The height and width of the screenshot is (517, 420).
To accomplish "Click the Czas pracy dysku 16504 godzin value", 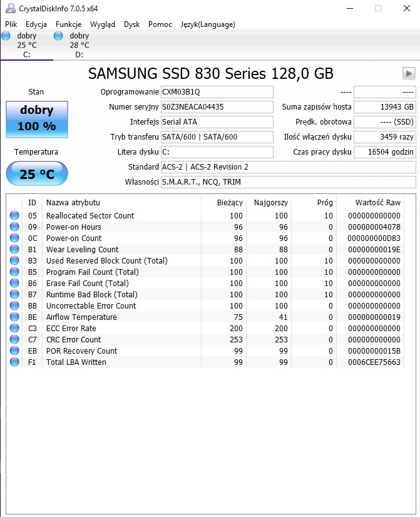I will pyautogui.click(x=385, y=152).
